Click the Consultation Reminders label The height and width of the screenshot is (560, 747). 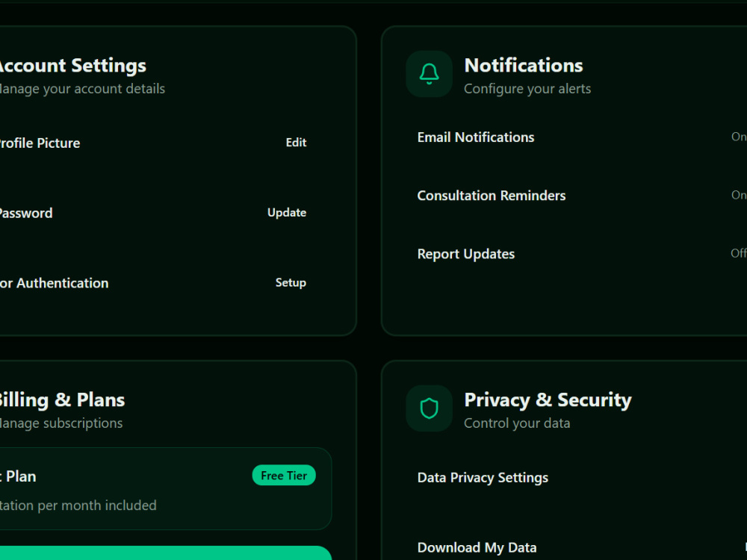[492, 196]
